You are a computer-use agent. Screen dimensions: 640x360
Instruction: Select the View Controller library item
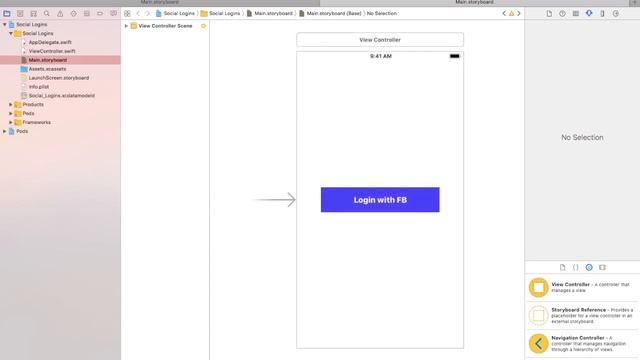582,287
